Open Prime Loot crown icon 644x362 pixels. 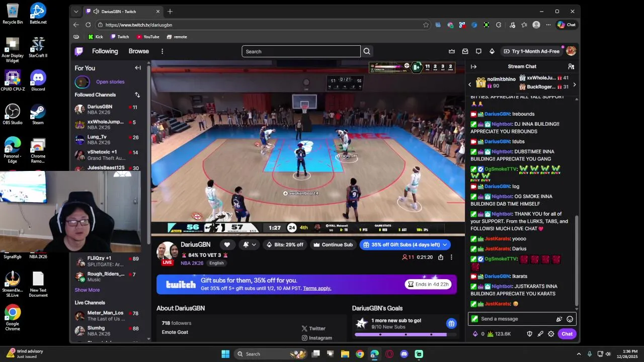pyautogui.click(x=452, y=51)
